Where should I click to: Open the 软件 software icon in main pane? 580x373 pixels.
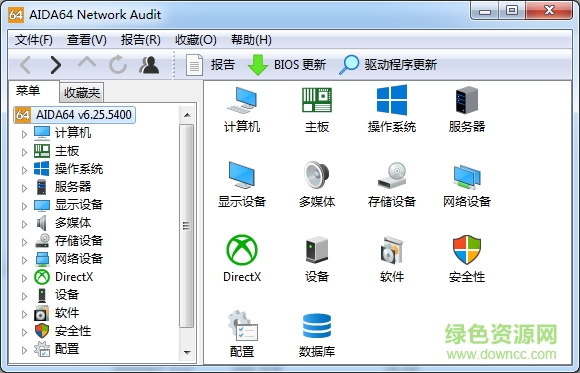tap(392, 250)
